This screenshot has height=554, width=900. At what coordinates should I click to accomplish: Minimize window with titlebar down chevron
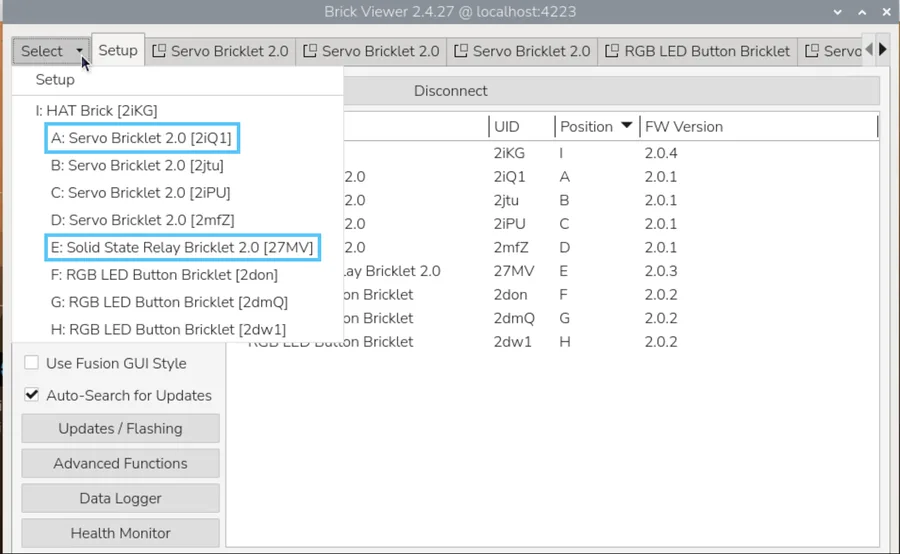[837, 12]
